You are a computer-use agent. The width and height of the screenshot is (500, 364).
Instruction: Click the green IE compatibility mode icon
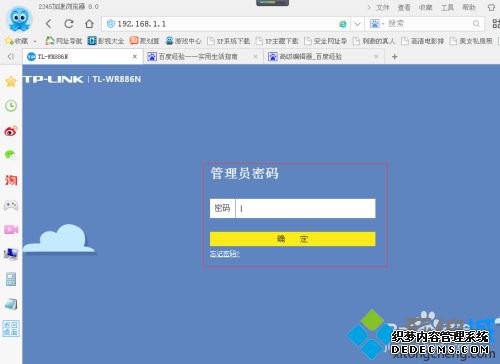coord(343,24)
